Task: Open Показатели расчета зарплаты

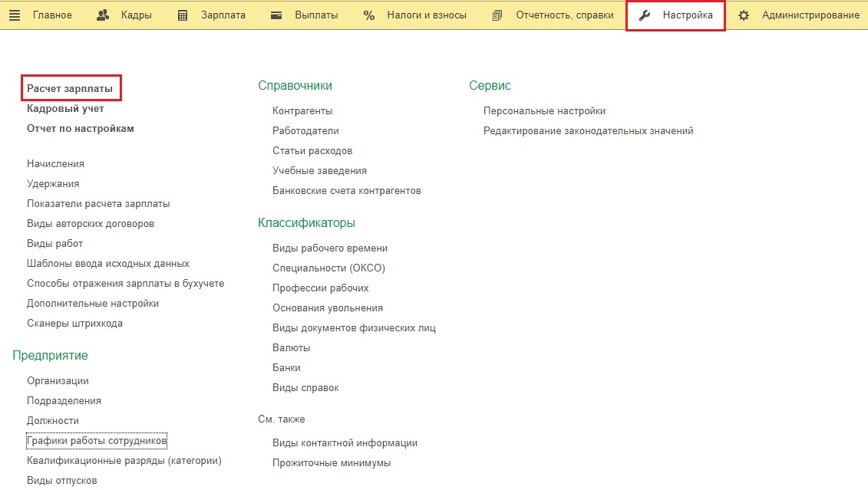Action: tap(98, 203)
